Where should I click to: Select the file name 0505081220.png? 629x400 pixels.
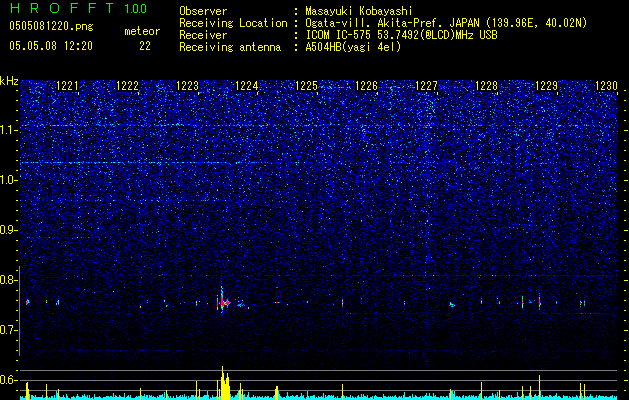point(51,27)
